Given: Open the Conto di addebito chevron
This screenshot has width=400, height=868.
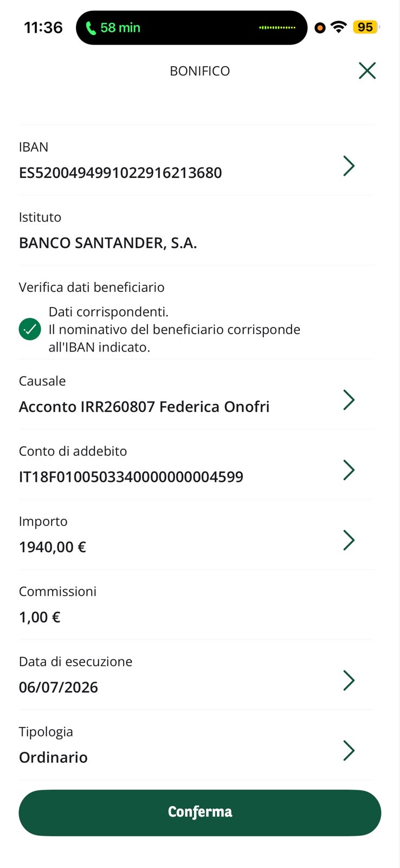Looking at the screenshot, I should [349, 470].
